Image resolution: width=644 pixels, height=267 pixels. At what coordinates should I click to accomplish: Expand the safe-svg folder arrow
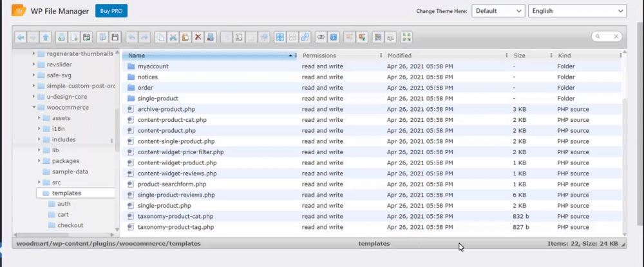click(33, 75)
